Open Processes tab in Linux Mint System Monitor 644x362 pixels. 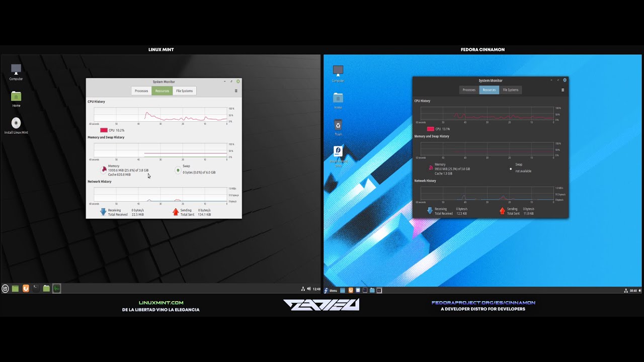coord(141,91)
